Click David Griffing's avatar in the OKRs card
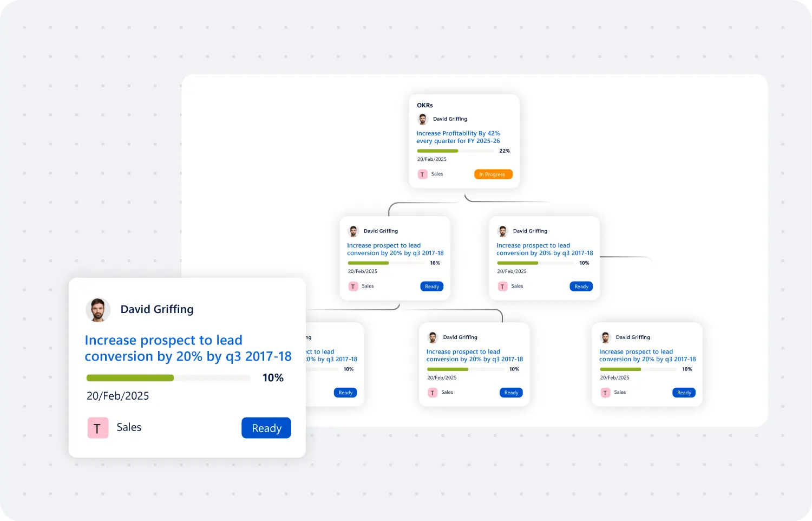812x521 pixels. (423, 119)
